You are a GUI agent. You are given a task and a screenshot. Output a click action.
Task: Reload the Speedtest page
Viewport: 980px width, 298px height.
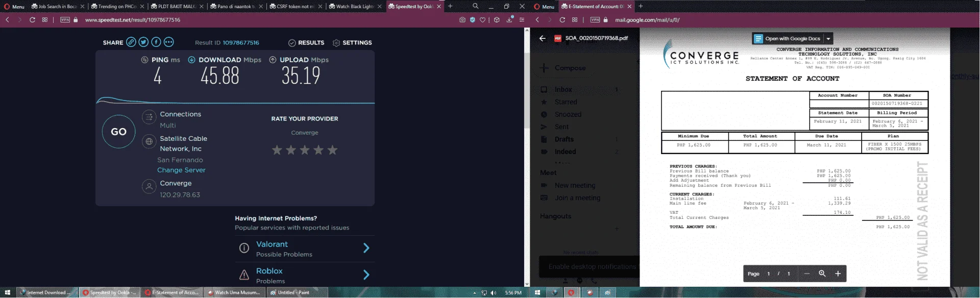(32, 20)
